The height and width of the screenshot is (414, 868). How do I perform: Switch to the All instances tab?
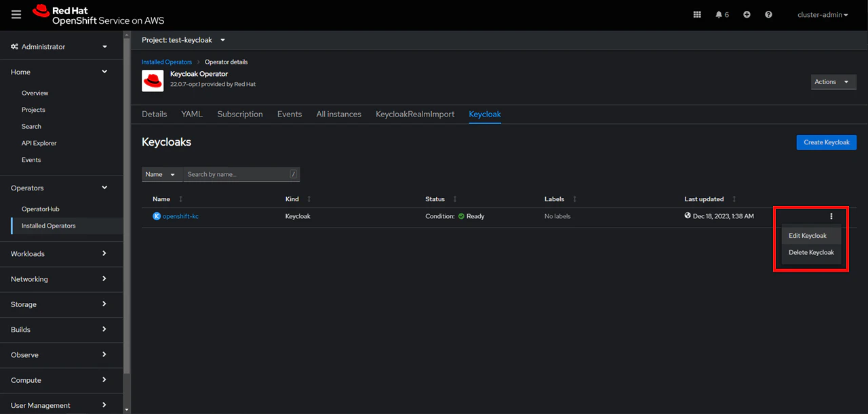coord(338,114)
